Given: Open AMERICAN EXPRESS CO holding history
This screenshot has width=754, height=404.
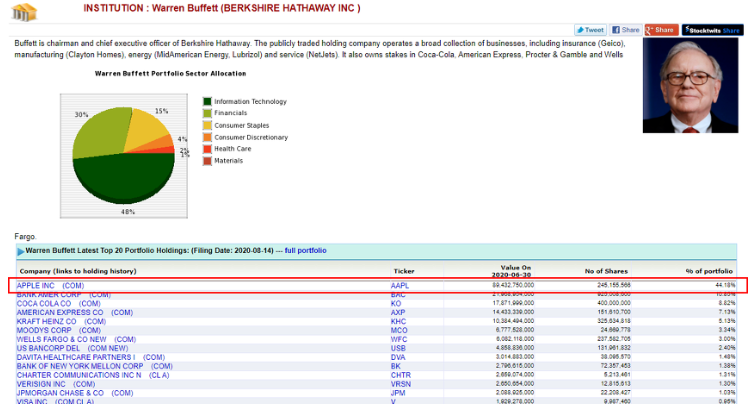Looking at the screenshot, I should [75, 313].
